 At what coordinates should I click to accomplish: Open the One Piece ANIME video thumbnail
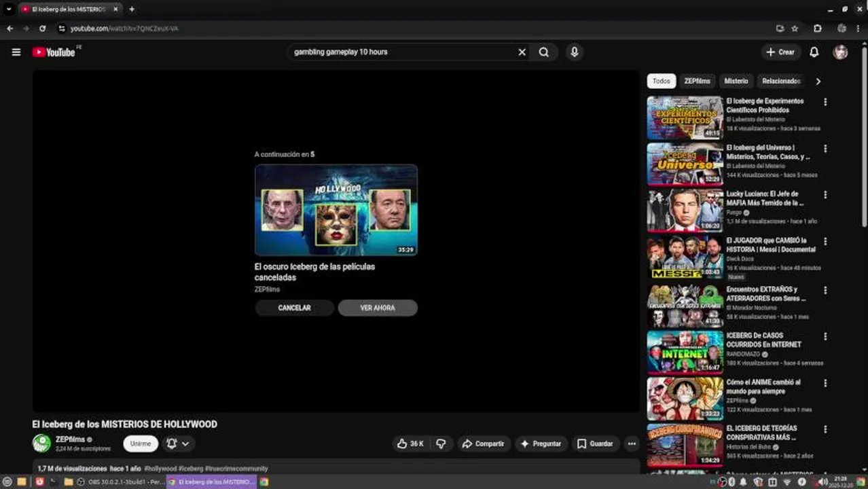tap(685, 399)
